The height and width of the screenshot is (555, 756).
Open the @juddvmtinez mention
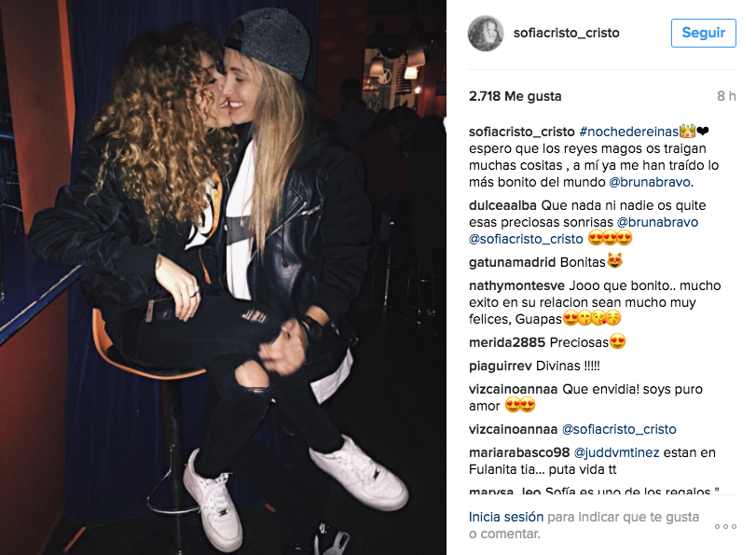click(x=615, y=452)
